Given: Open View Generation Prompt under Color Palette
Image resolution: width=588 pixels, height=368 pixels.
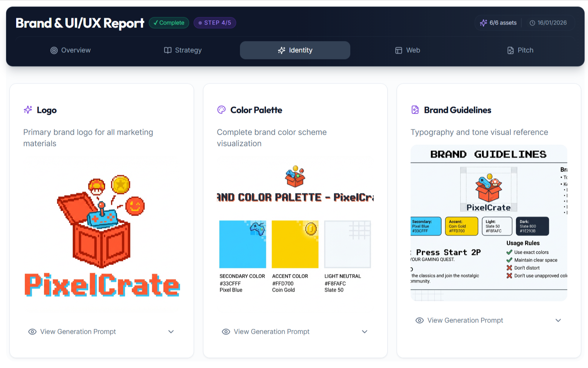Looking at the screenshot, I should coord(271,332).
